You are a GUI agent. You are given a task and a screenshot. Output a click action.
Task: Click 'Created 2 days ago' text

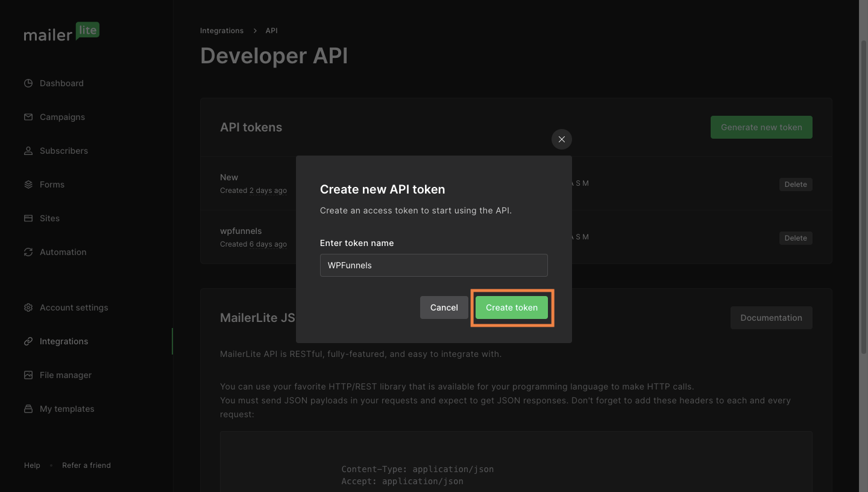pos(253,191)
